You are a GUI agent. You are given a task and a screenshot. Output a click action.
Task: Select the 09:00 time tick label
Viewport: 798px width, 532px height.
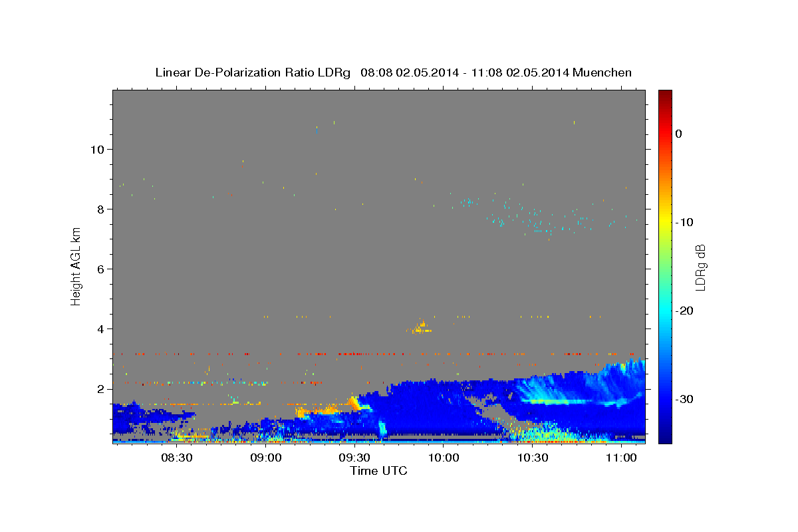point(266,458)
